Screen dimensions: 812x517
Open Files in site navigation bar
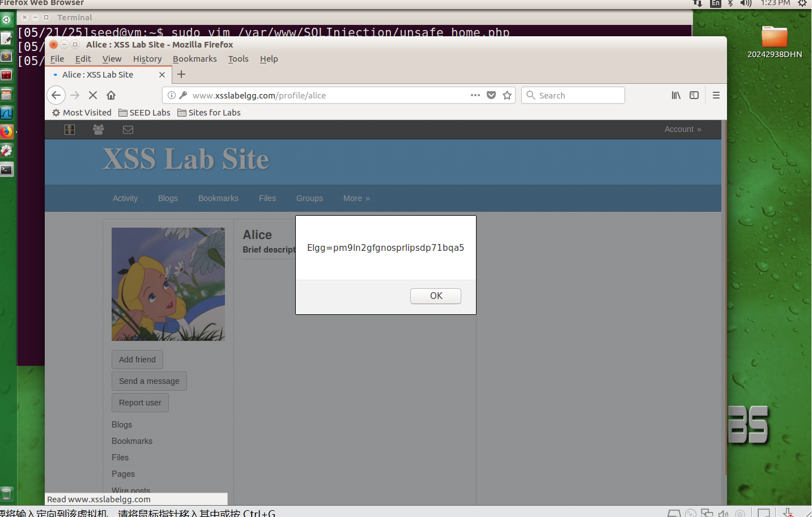point(267,198)
